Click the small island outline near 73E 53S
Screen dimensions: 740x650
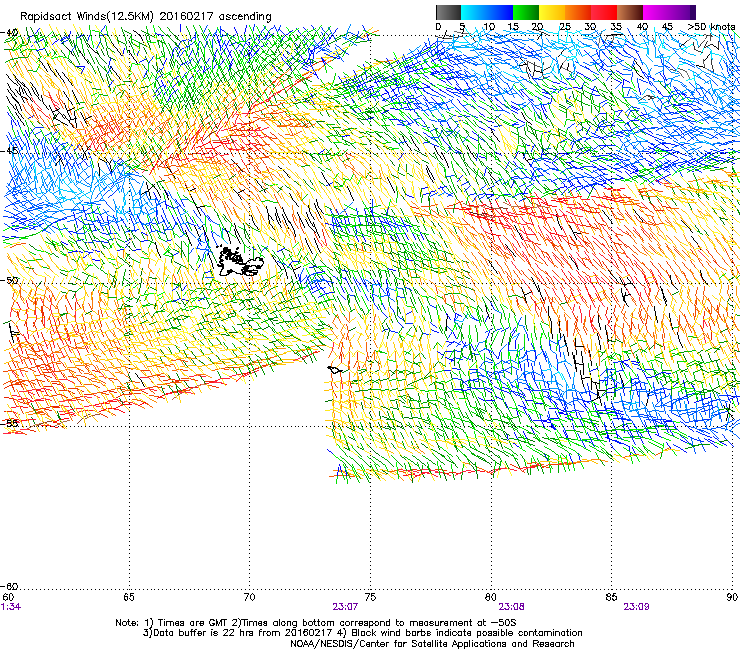coord(335,370)
